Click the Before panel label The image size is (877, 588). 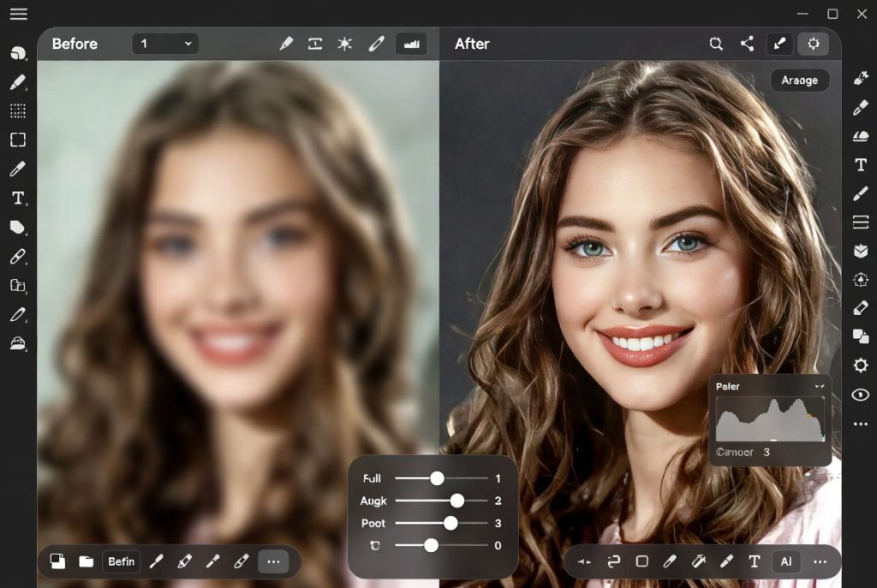click(75, 44)
